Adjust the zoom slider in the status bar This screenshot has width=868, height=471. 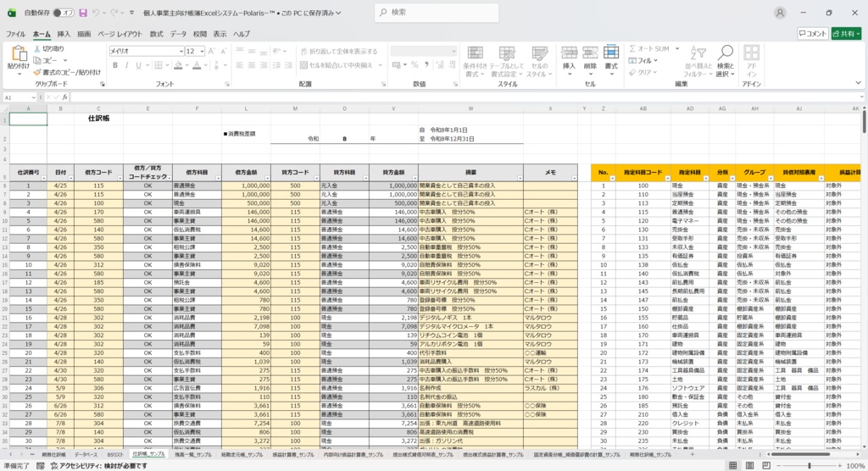point(810,466)
